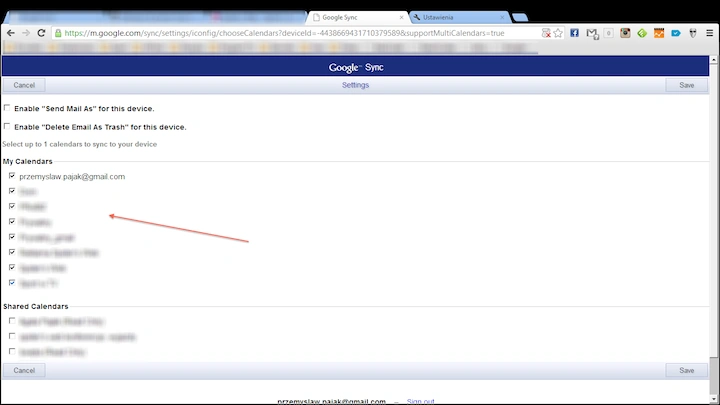This screenshot has width=720, height=405.
Task: Open the orange analytics chart extension
Action: pyautogui.click(x=659, y=33)
